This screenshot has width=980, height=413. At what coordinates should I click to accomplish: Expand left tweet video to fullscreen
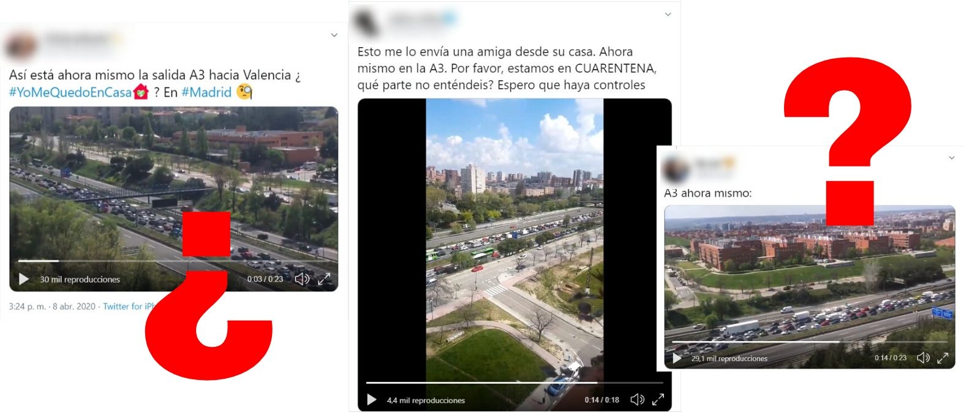pyautogui.click(x=324, y=279)
